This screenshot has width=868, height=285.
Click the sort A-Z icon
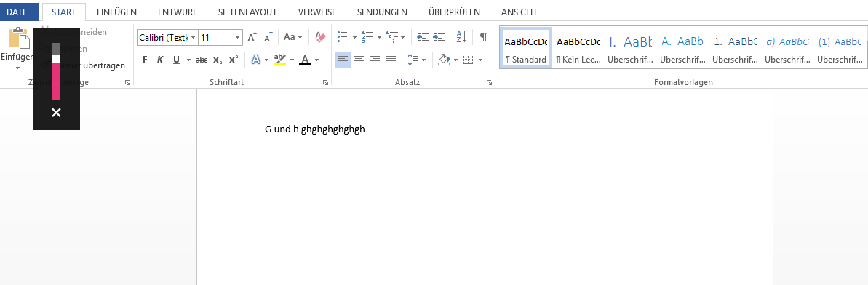click(462, 37)
